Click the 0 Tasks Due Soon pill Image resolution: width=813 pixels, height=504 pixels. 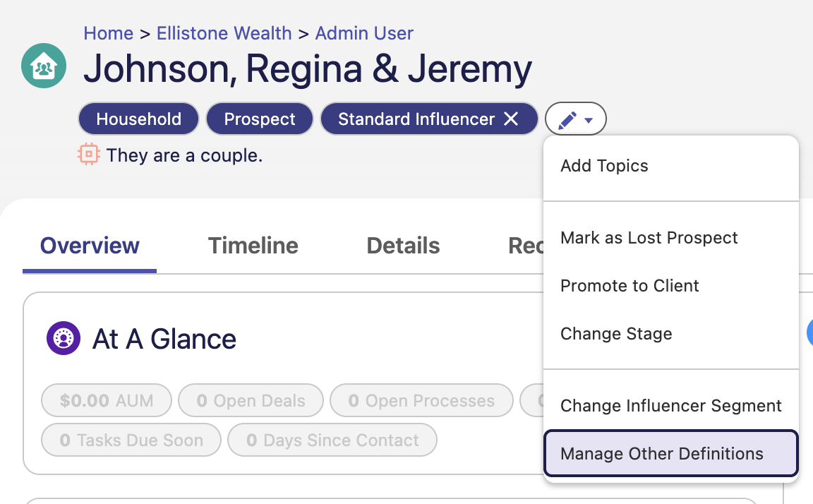(x=131, y=440)
